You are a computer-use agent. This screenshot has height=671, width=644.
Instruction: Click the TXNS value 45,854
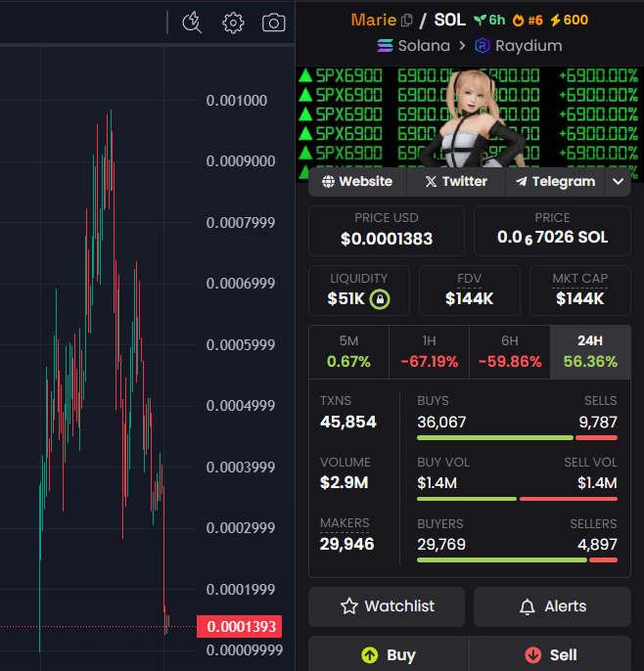348,422
